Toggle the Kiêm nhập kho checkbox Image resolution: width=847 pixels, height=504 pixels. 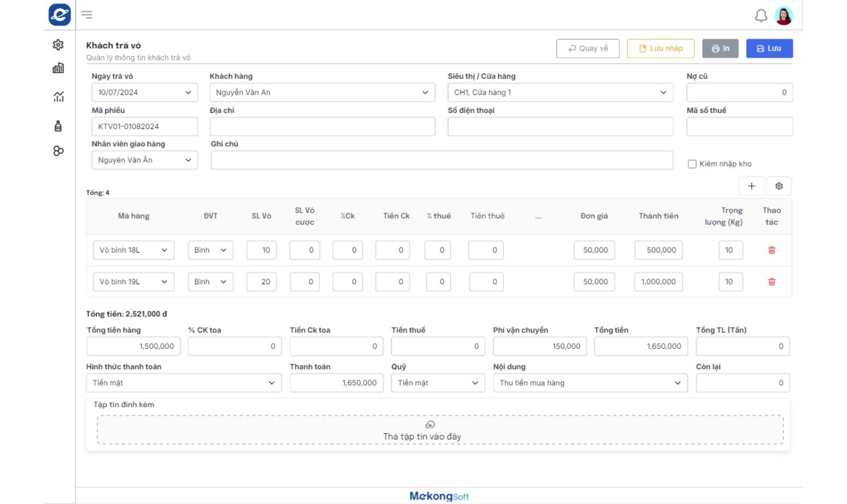692,164
